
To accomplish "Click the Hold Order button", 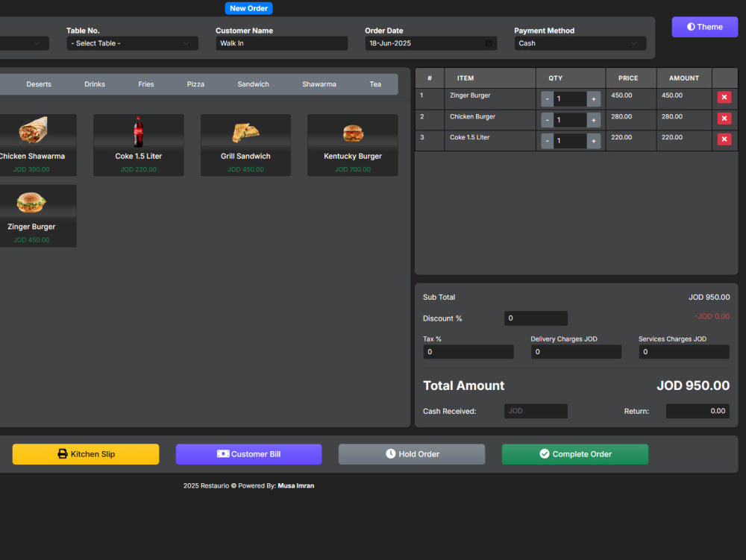I will (412, 454).
